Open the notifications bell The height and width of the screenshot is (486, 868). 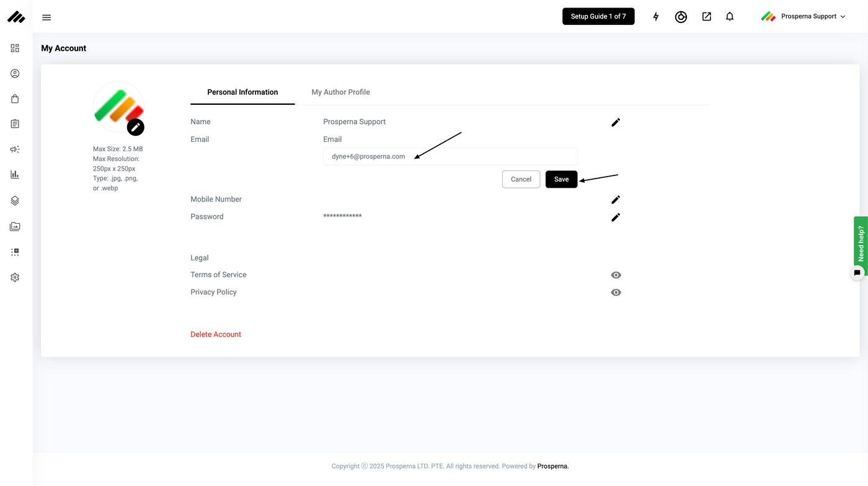(x=730, y=17)
